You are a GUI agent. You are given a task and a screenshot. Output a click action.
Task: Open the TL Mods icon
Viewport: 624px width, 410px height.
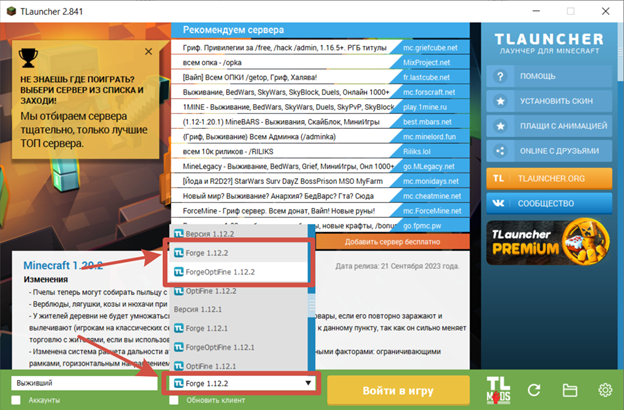pyautogui.click(x=498, y=390)
